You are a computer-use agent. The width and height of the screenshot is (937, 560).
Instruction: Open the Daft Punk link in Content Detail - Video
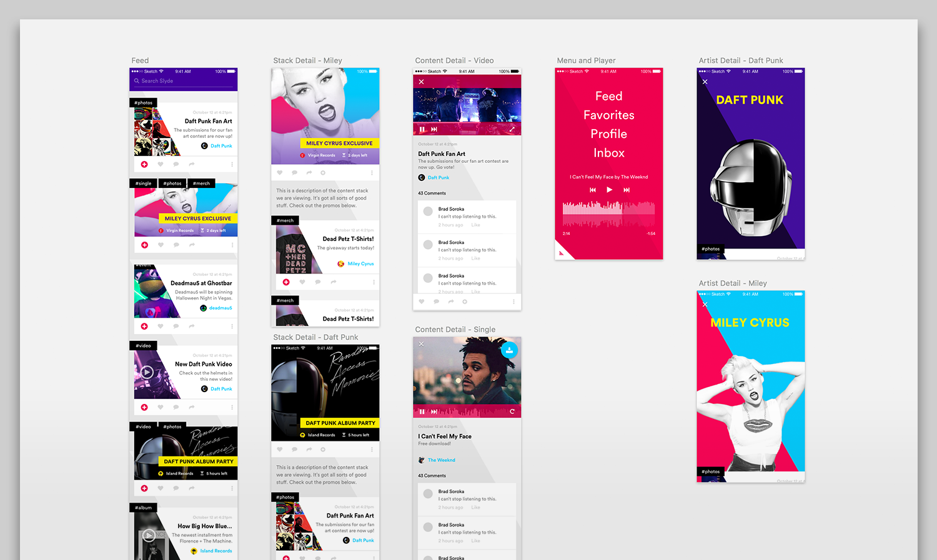pos(439,177)
